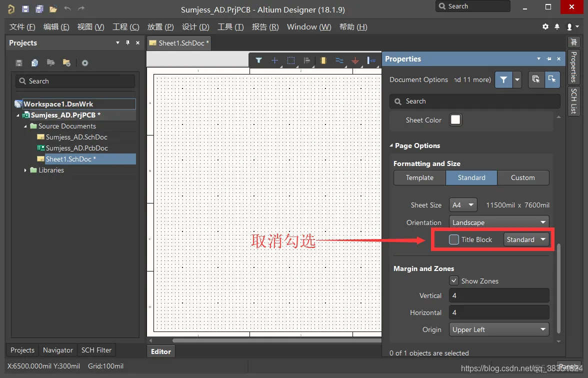Screen dimensions: 588x378
Task: Open the user account icon
Action: click(x=569, y=26)
